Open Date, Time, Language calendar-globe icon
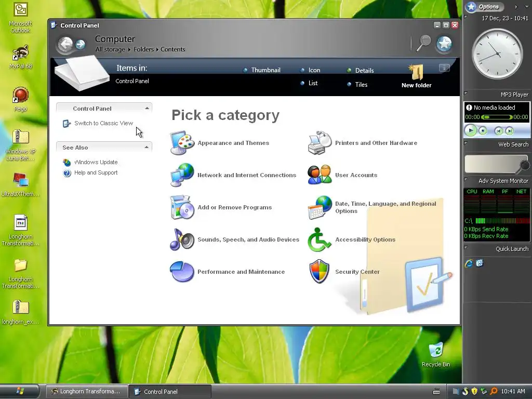Screen dimensions: 532x399 pyautogui.click(x=320, y=207)
